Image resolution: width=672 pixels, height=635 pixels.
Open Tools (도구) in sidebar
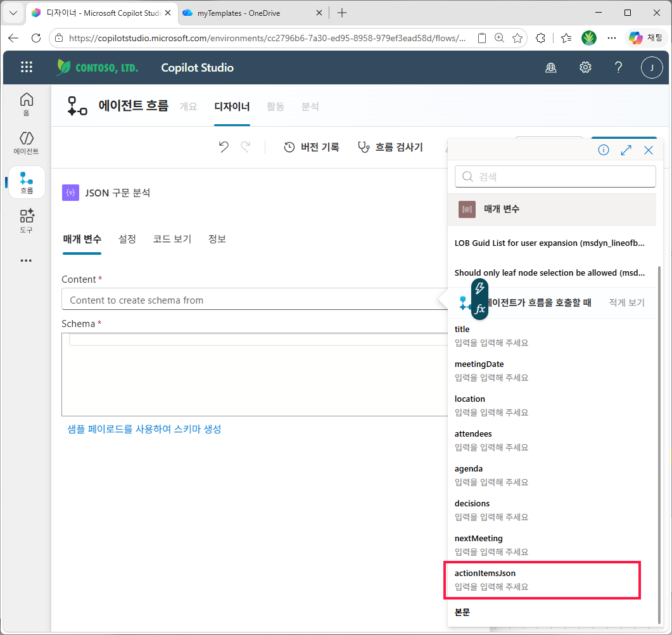click(27, 221)
